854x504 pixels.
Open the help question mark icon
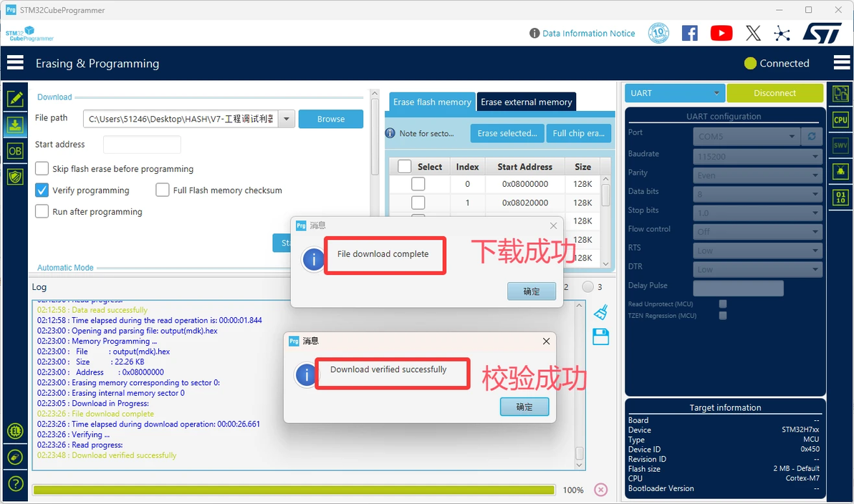(x=15, y=483)
